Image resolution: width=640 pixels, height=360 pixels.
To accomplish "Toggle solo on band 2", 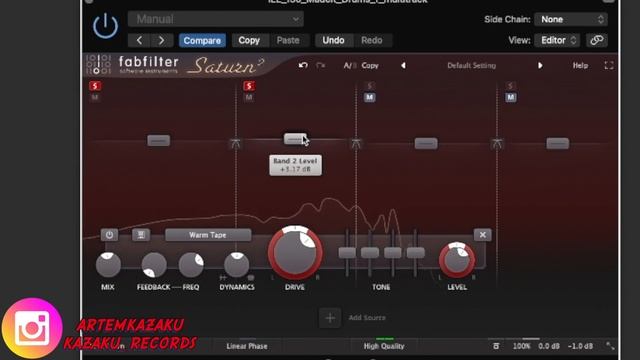I will [x=249, y=86].
